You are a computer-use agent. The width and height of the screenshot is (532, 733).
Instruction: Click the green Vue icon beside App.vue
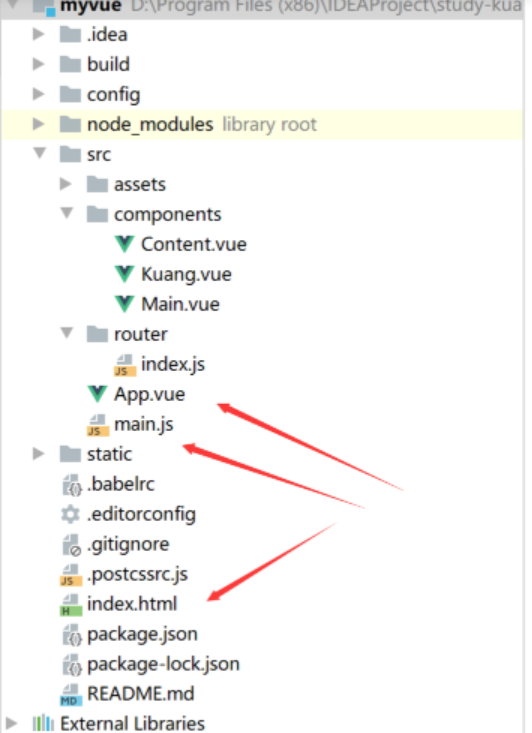click(x=98, y=394)
